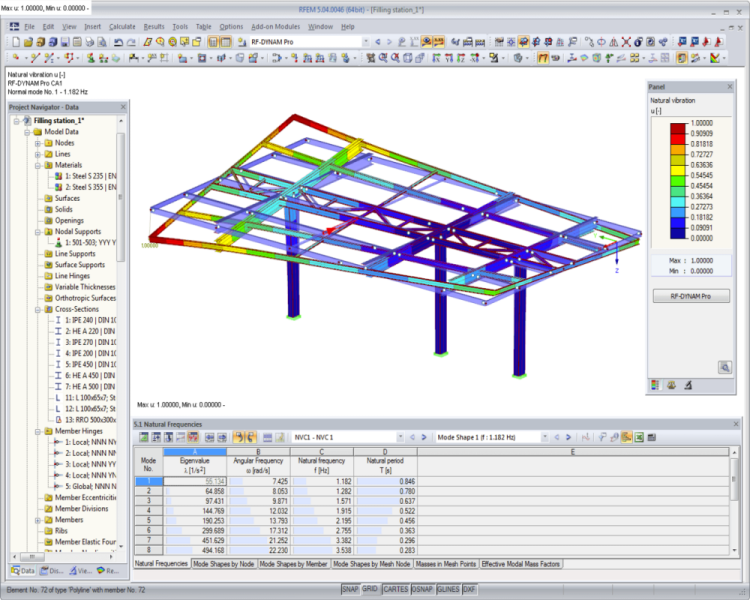The image size is (750, 600).
Task: Expand the Nodes tree item
Action: [37, 143]
